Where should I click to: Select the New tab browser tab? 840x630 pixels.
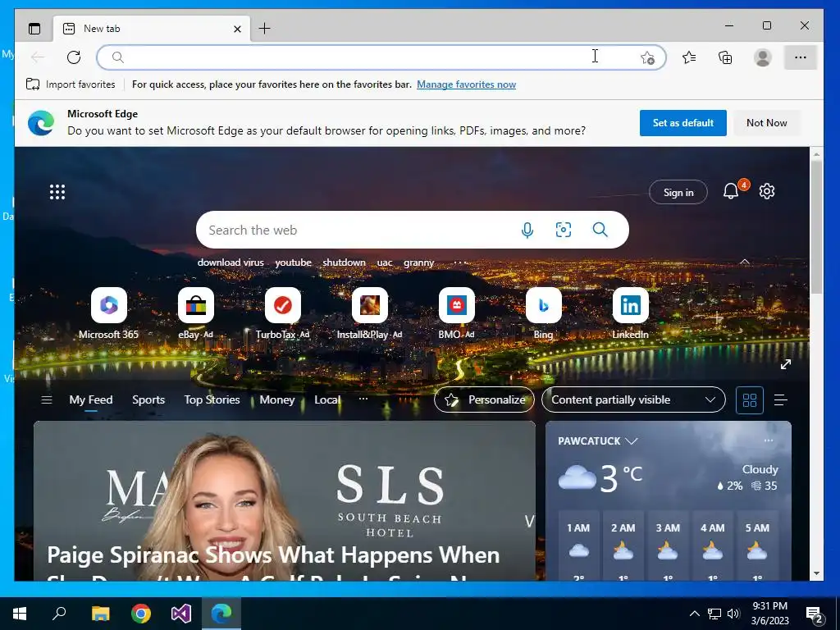pyautogui.click(x=152, y=29)
